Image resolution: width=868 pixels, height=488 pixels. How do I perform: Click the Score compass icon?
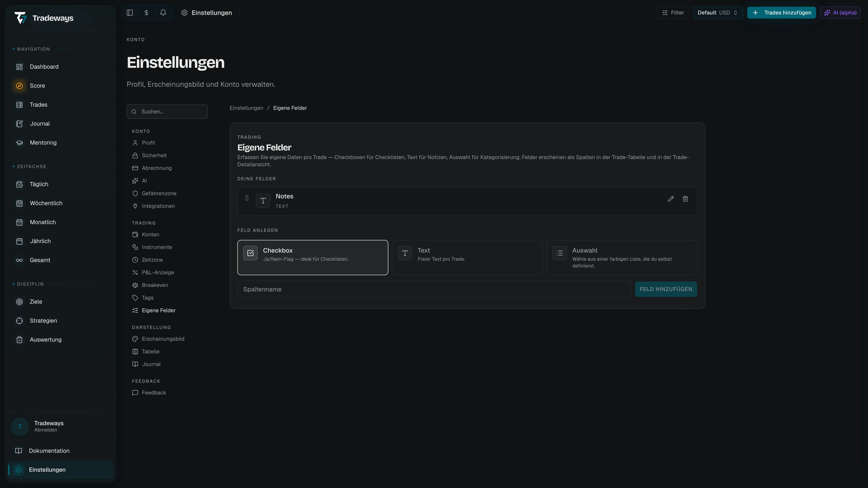[19, 86]
